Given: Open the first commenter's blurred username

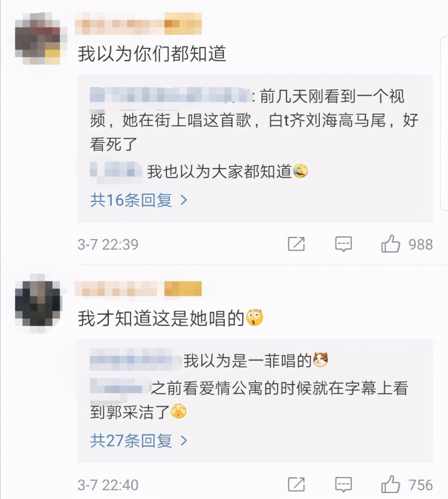Looking at the screenshot, I should tap(138, 24).
